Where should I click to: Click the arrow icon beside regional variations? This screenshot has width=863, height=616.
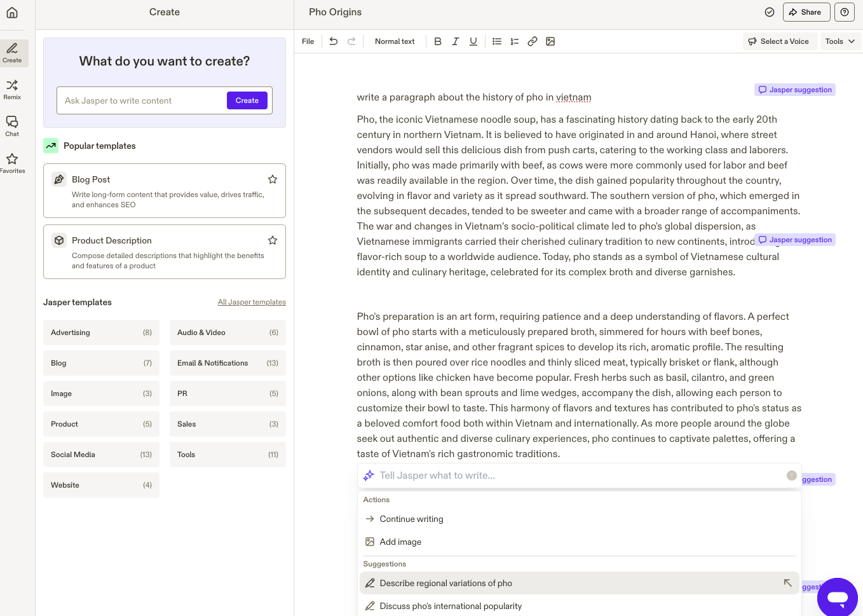click(x=787, y=583)
